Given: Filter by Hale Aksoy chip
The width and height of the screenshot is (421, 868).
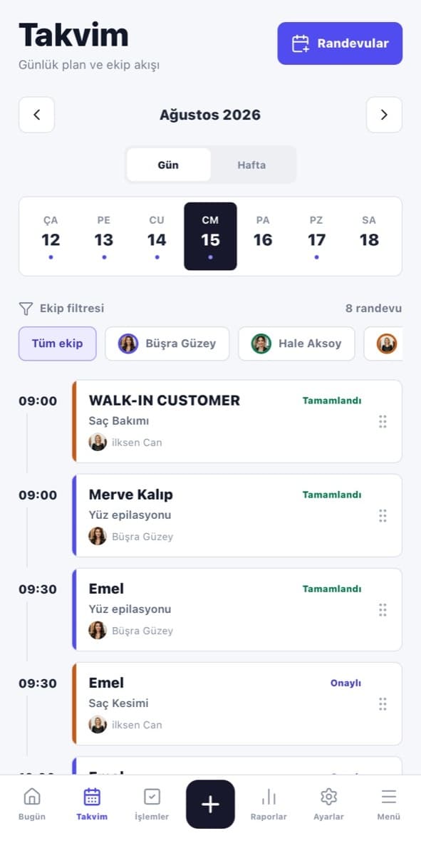Looking at the screenshot, I should tap(296, 343).
